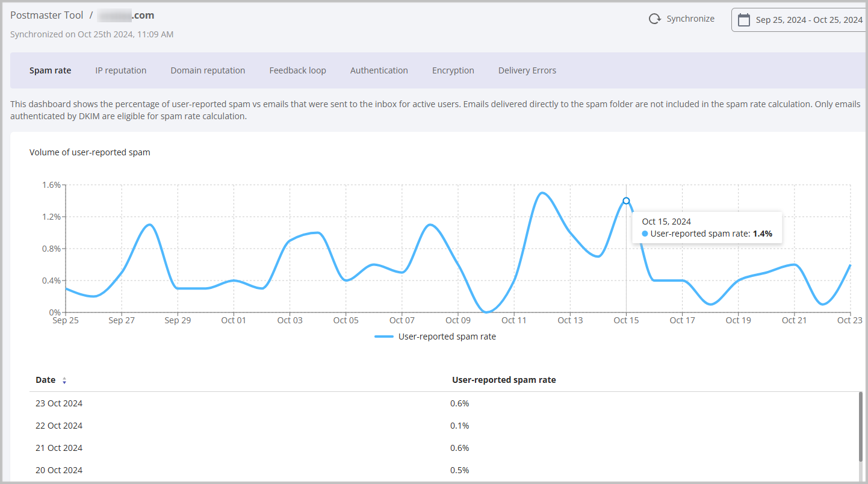Click the Oct 15 data point marker
This screenshot has width=868, height=484.
point(626,201)
